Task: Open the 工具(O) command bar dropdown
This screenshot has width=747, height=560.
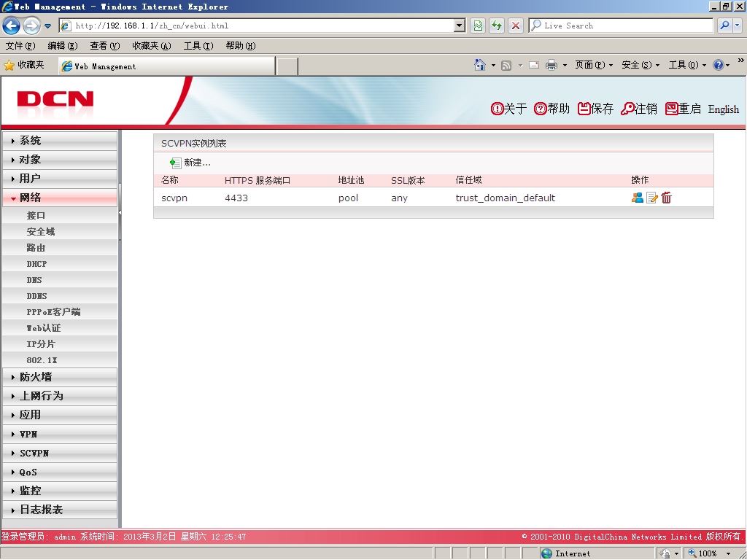Action: (x=687, y=65)
